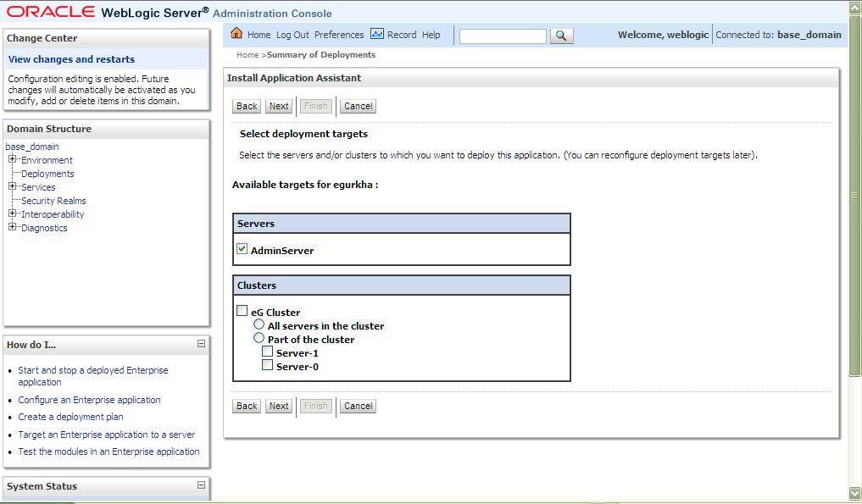Open View changes and restarts link
This screenshot has height=504, width=862.
(x=71, y=59)
